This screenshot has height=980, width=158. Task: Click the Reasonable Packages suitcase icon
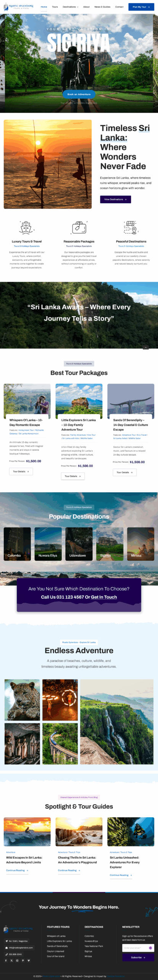(79, 228)
